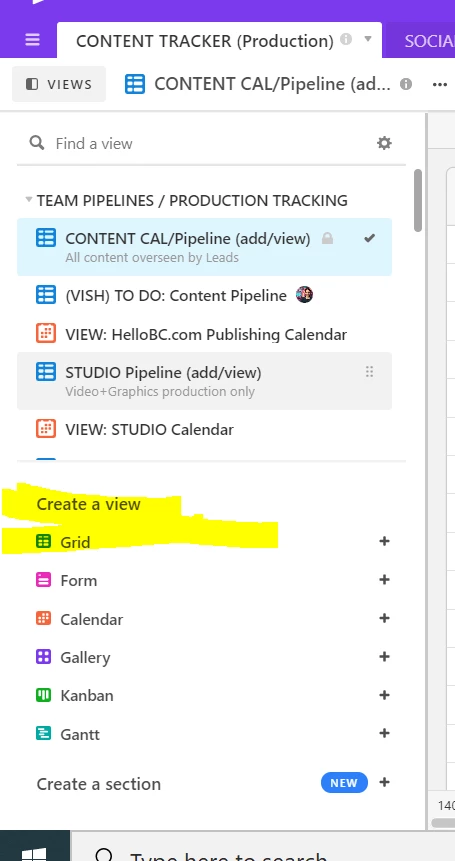Viewport: 455px width, 861px height.
Task: Open the CONTENT TRACKER tab dropdown arrow
Action: click(368, 39)
